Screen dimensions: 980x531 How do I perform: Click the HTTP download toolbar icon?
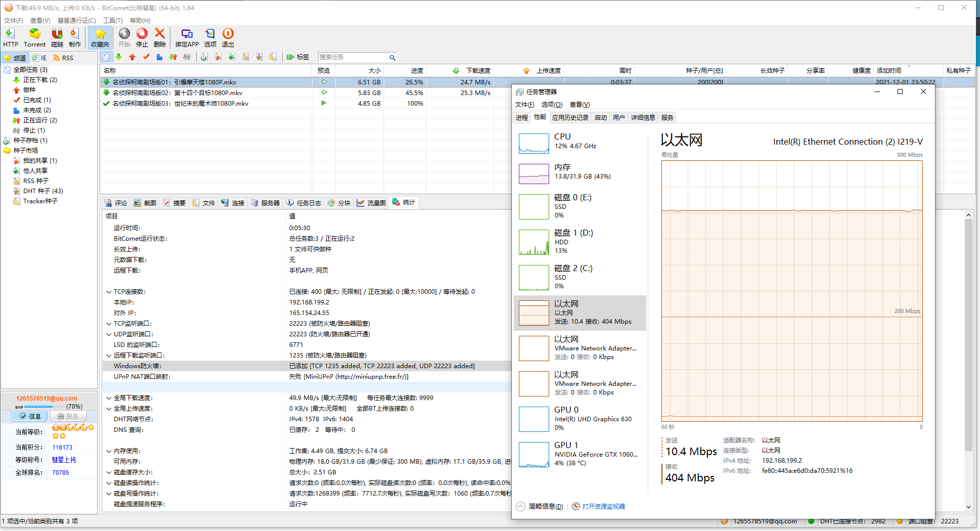pos(10,34)
